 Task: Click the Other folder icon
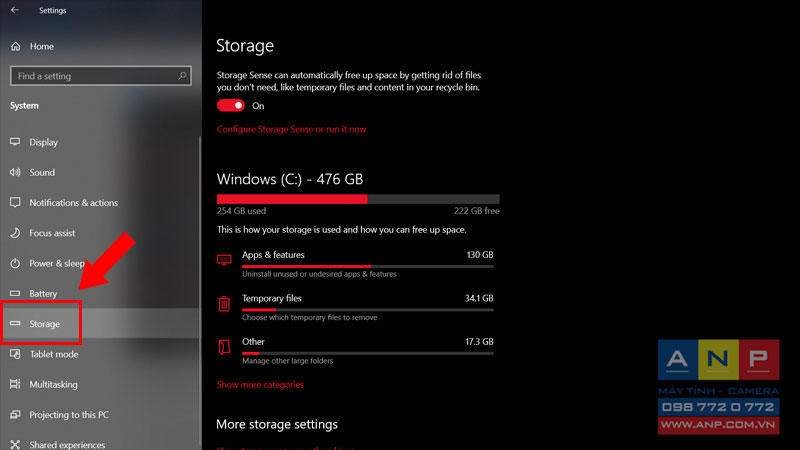[x=224, y=347]
